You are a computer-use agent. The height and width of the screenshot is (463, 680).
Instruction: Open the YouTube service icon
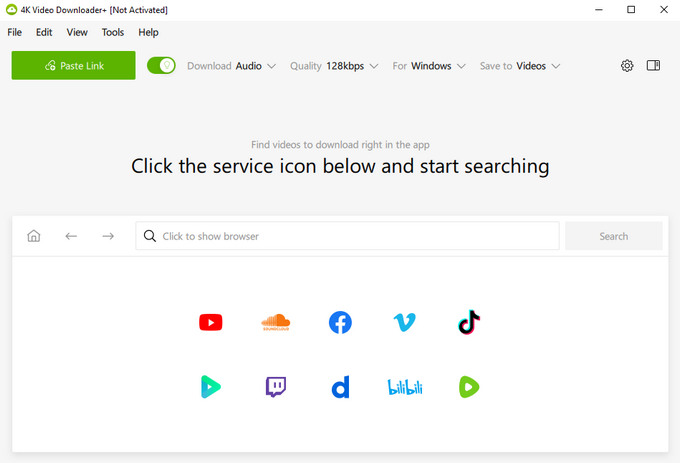(x=211, y=323)
